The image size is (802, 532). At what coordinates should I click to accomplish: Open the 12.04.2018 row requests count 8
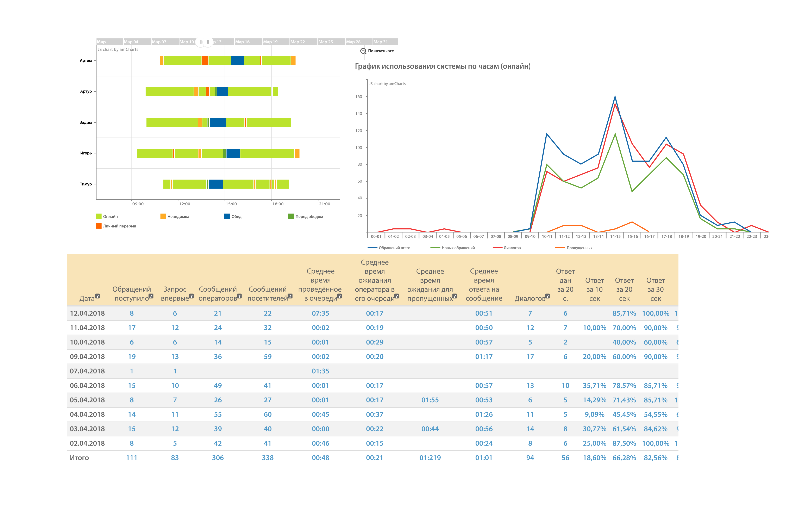point(132,313)
